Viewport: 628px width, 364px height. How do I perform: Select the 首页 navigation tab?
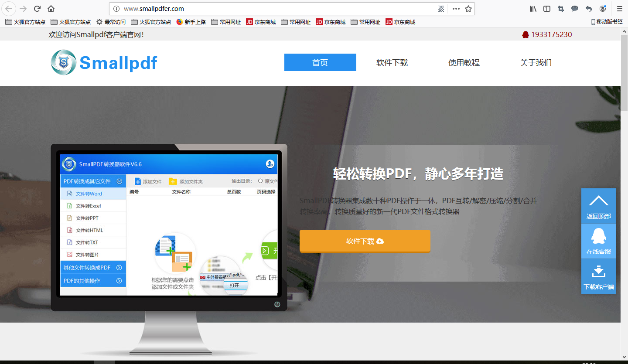(320, 62)
